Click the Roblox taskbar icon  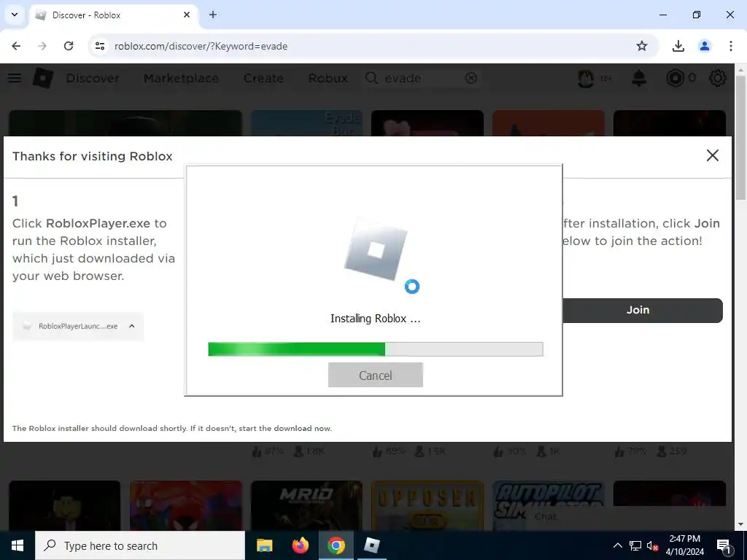click(x=371, y=545)
